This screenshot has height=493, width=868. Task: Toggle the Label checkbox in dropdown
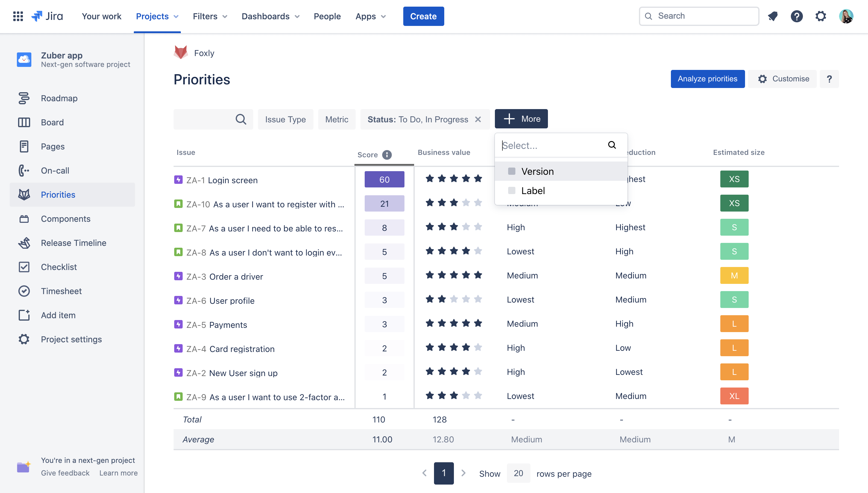coord(511,190)
